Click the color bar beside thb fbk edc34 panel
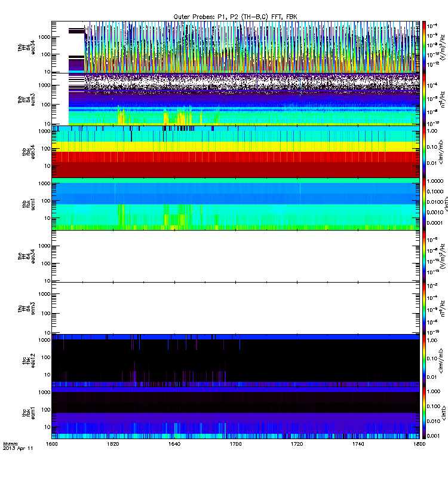Viewport: 448px width, 478px height. [424, 152]
